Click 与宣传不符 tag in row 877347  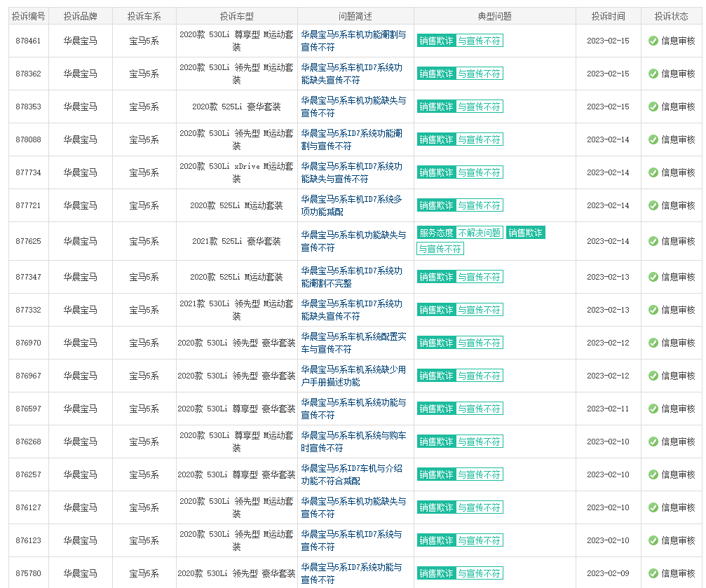[x=480, y=277]
